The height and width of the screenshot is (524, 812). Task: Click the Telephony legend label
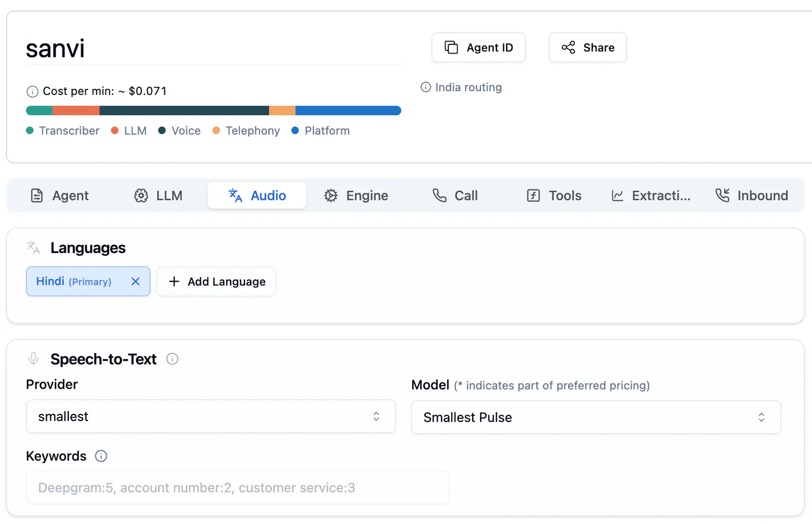(x=253, y=131)
